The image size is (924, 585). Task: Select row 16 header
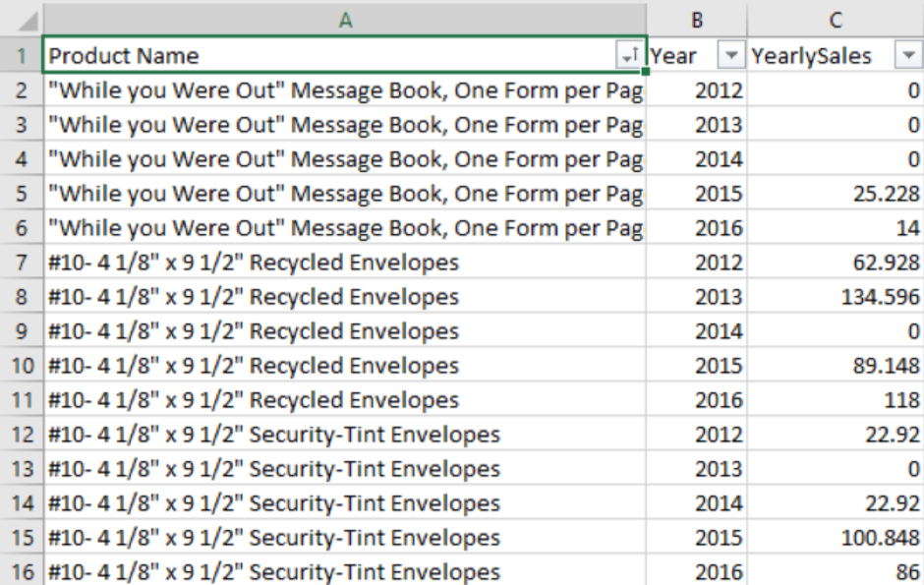click(x=21, y=571)
